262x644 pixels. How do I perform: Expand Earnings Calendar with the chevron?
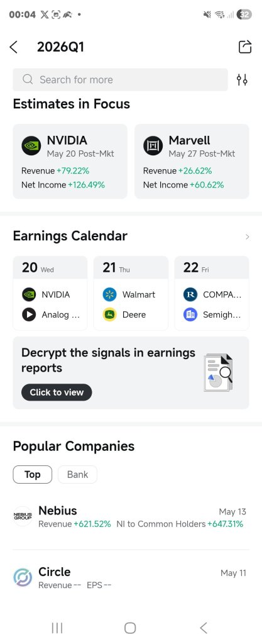[248, 236]
